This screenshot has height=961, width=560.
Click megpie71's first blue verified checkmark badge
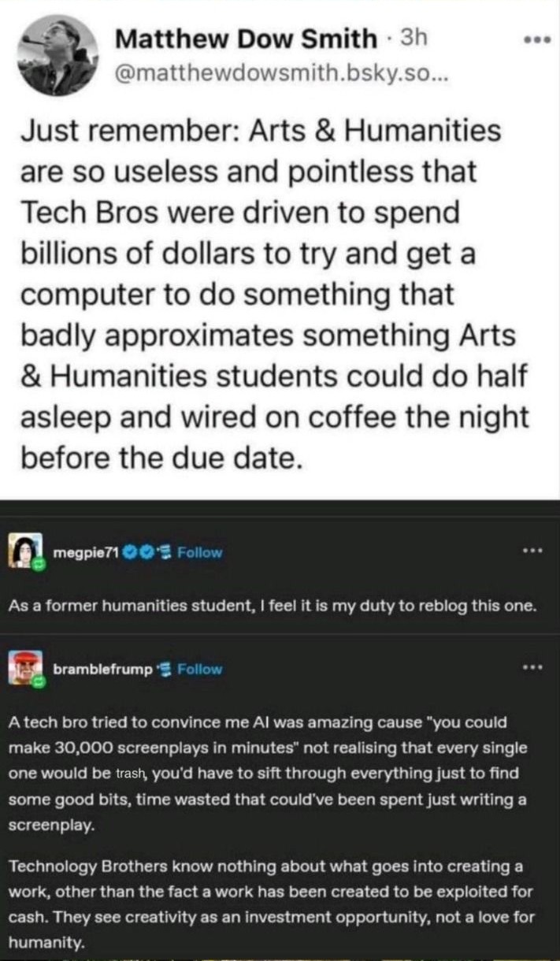[129, 553]
